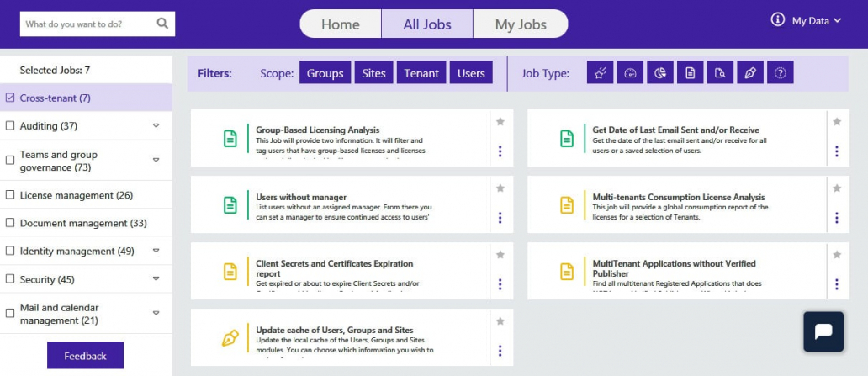Open the My Data dropdown
Image resolution: width=868 pixels, height=376 pixels.
[x=817, y=21]
